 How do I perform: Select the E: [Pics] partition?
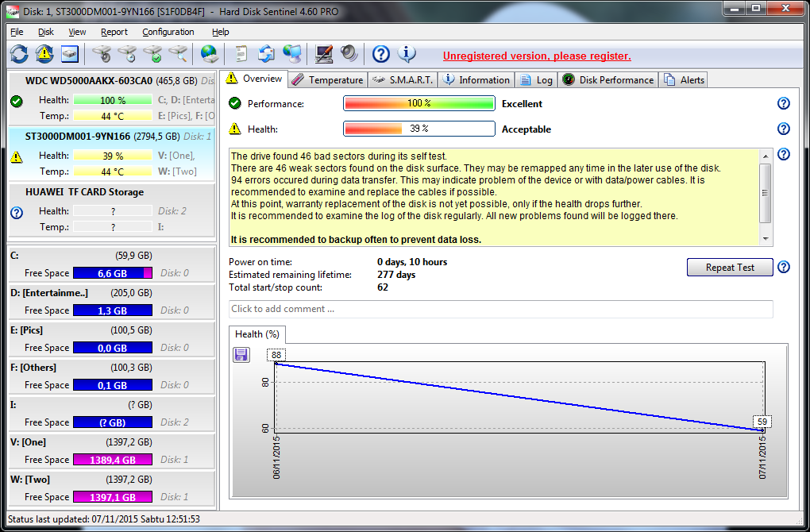pyautogui.click(x=112, y=338)
